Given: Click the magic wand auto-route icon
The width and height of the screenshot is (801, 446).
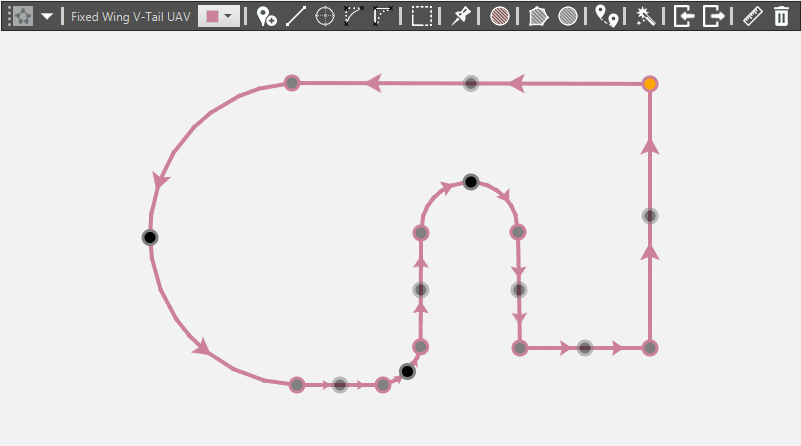Looking at the screenshot, I should coord(646,16).
